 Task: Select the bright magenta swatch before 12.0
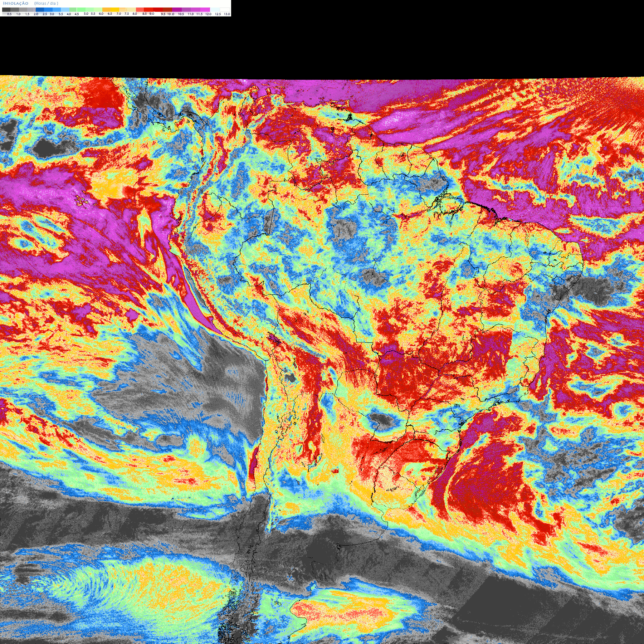pos(205,10)
